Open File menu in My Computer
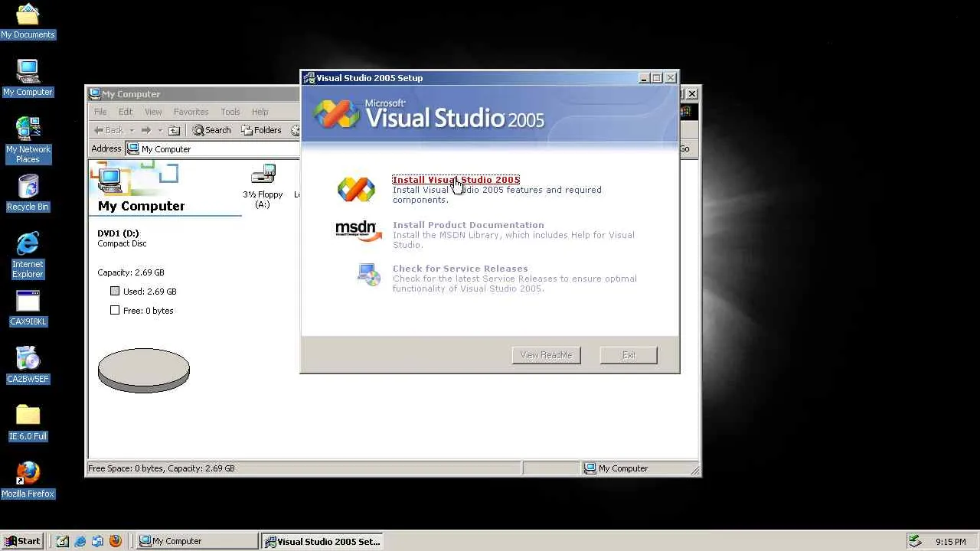The height and width of the screenshot is (551, 980). [100, 112]
